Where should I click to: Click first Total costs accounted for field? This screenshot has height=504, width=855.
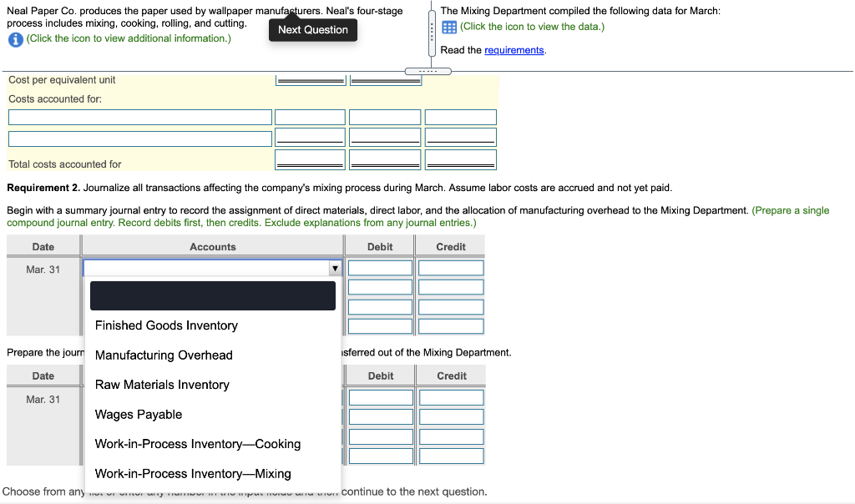click(311, 159)
